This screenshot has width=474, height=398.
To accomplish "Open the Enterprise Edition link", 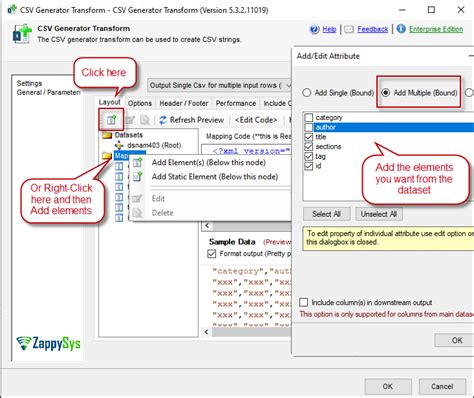I will 436,29.
